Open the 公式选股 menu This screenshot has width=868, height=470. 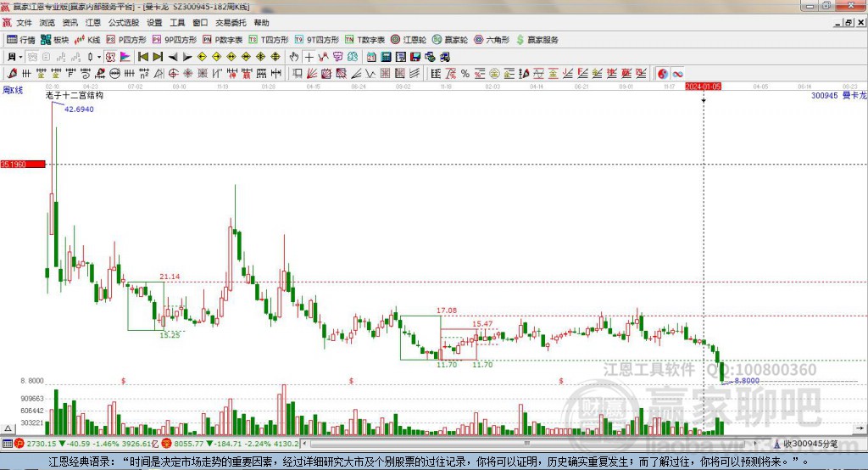(124, 23)
